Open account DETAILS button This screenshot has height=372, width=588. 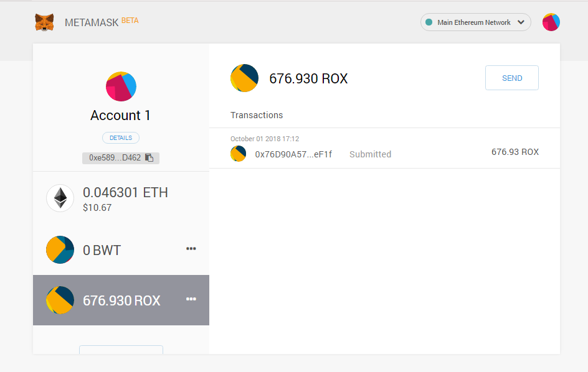pyautogui.click(x=121, y=138)
